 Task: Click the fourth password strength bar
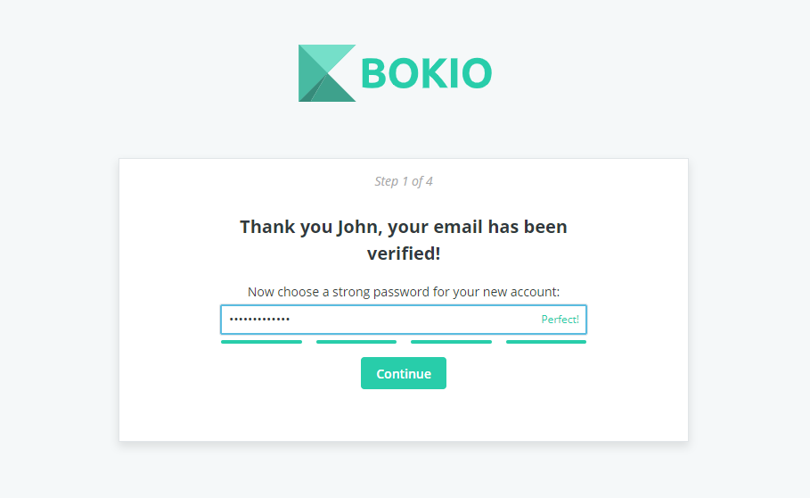pos(546,341)
